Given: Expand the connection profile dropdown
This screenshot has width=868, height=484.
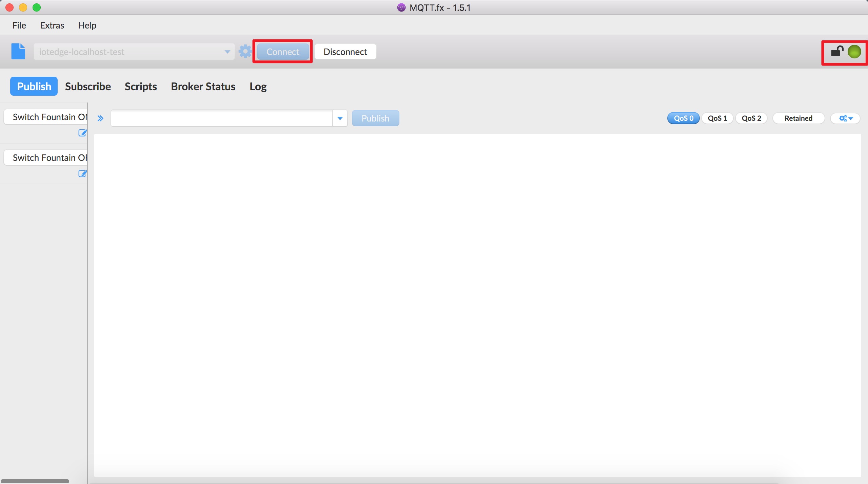Looking at the screenshot, I should tap(228, 51).
